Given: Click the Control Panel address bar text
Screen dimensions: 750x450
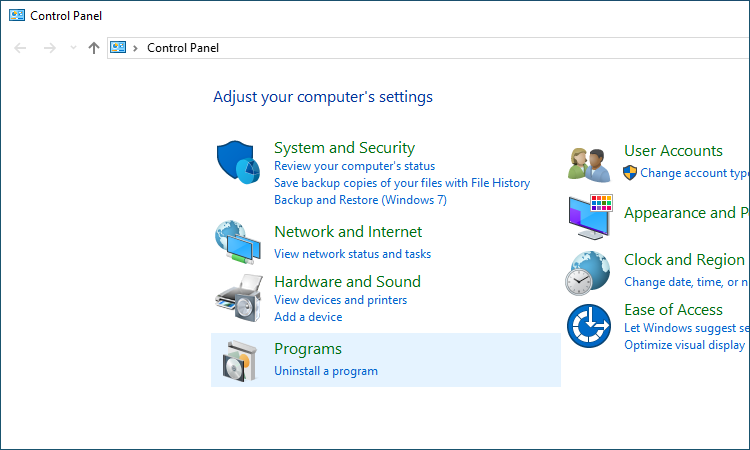Looking at the screenshot, I should (182, 48).
